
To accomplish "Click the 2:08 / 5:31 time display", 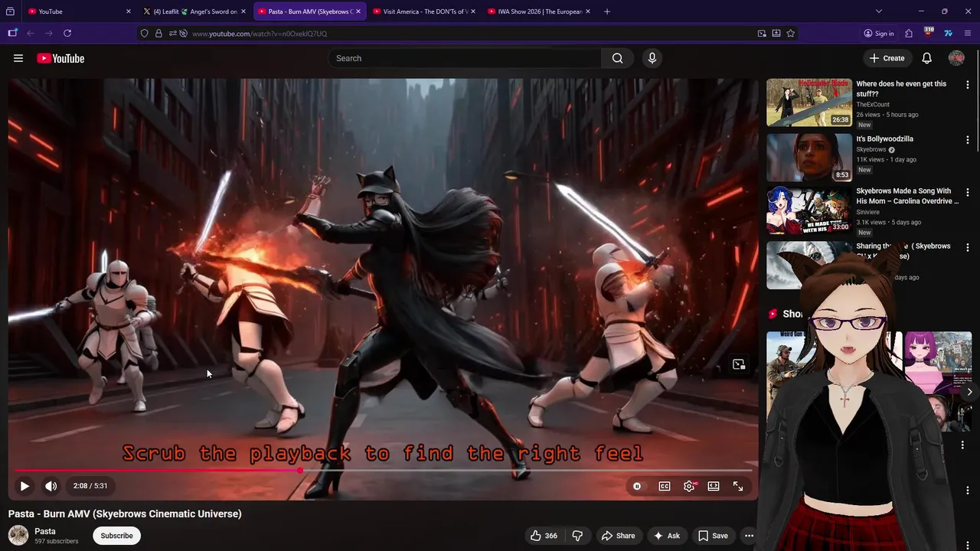I will pyautogui.click(x=90, y=486).
